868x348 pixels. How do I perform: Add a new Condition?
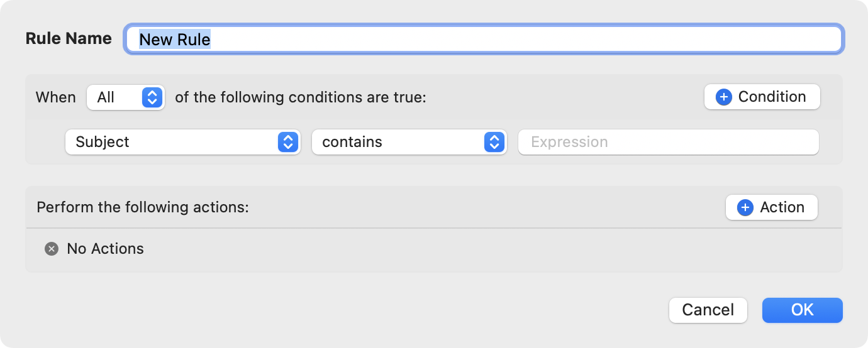tap(762, 97)
